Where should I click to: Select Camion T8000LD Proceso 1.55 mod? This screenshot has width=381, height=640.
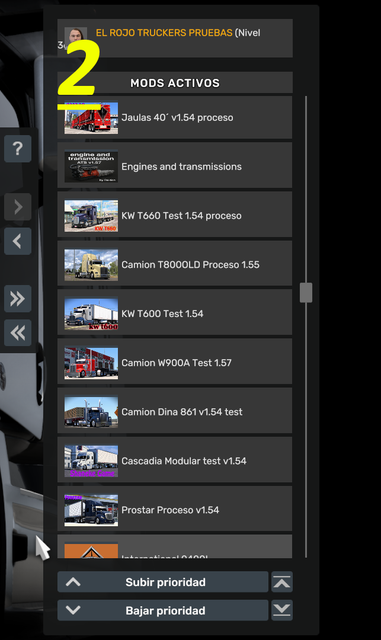coord(174,264)
